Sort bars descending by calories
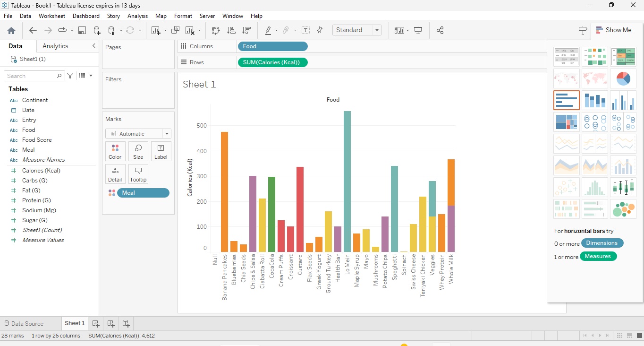The height and width of the screenshot is (346, 644). click(x=246, y=30)
